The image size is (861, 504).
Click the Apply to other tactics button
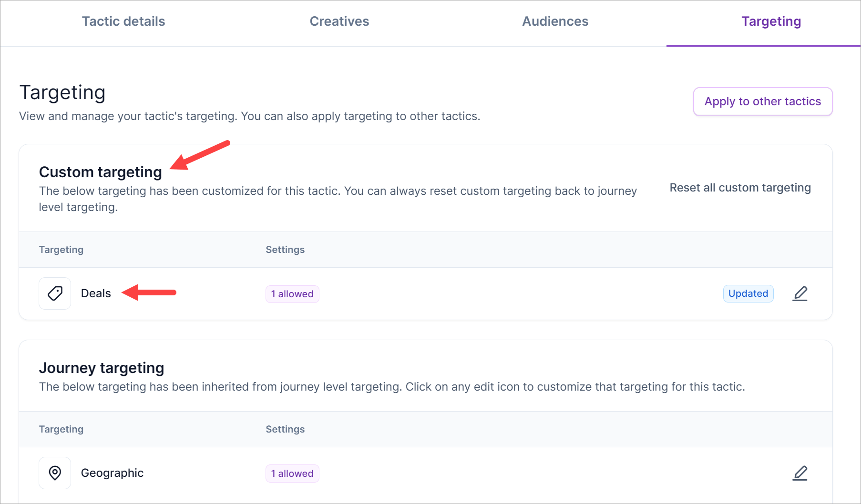(762, 101)
